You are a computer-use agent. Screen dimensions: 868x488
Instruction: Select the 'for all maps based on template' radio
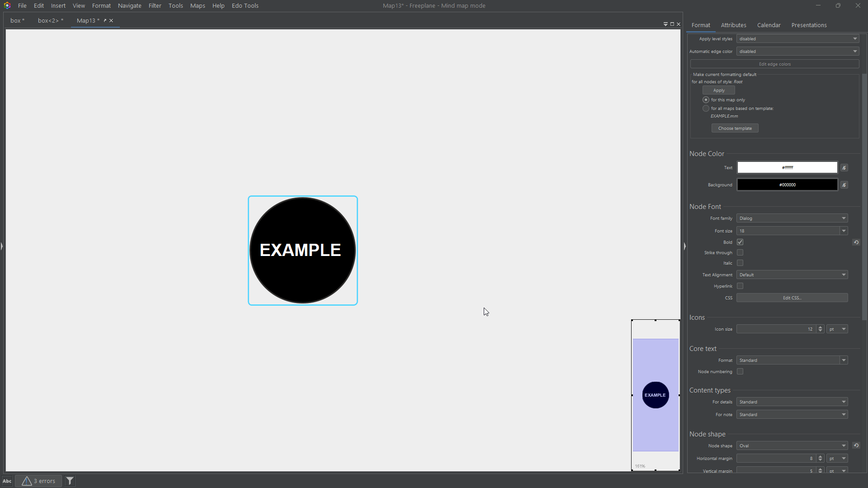click(706, 108)
